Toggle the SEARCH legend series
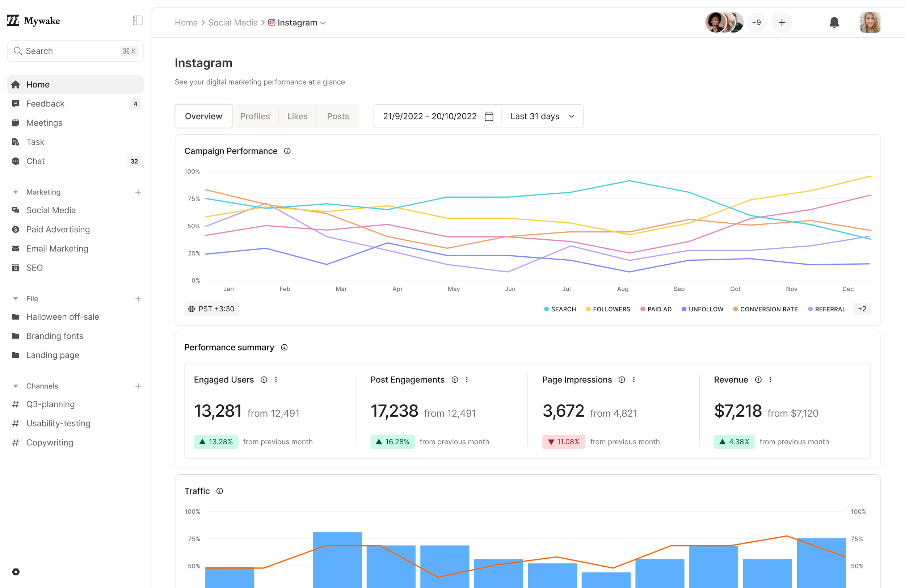The height and width of the screenshot is (588, 905). coord(560,309)
